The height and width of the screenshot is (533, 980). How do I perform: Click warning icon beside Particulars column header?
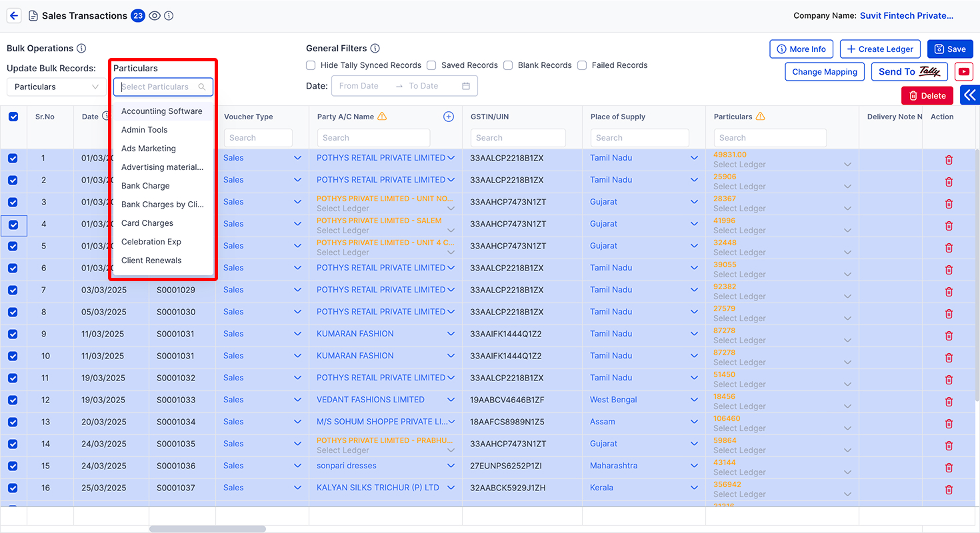760,117
